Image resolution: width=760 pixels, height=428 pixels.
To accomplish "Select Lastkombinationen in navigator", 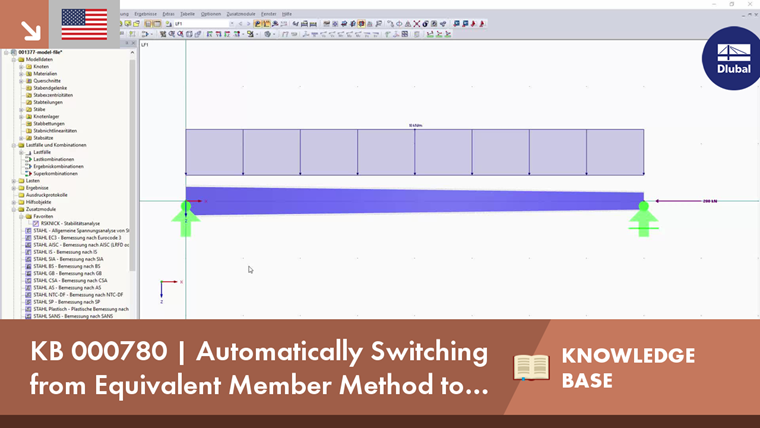I will coord(53,159).
